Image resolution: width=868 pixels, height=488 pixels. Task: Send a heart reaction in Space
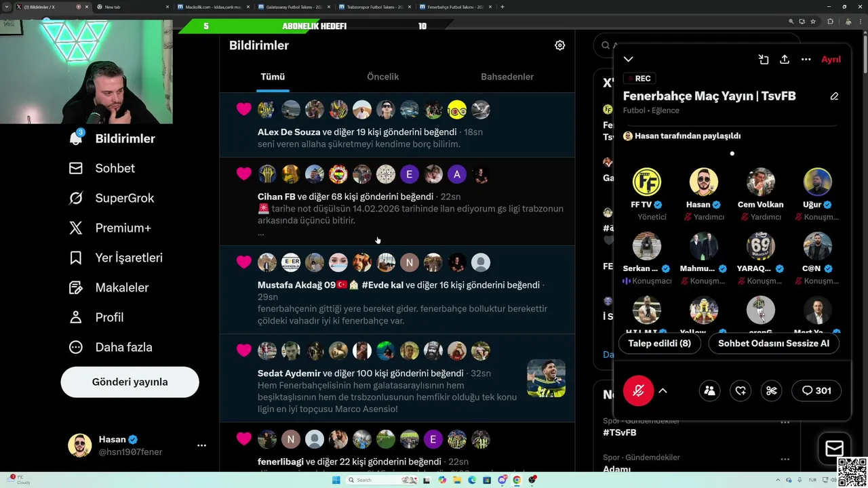coord(741,390)
